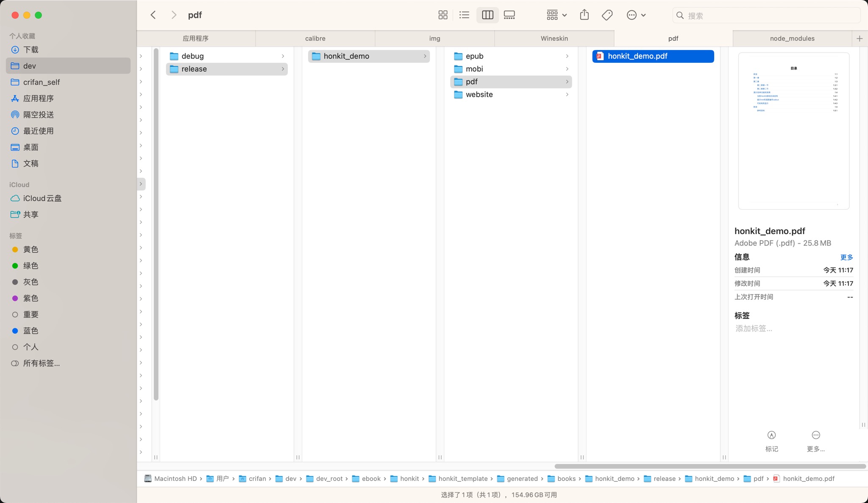Select column view mode
The height and width of the screenshot is (503, 868).
tap(487, 15)
